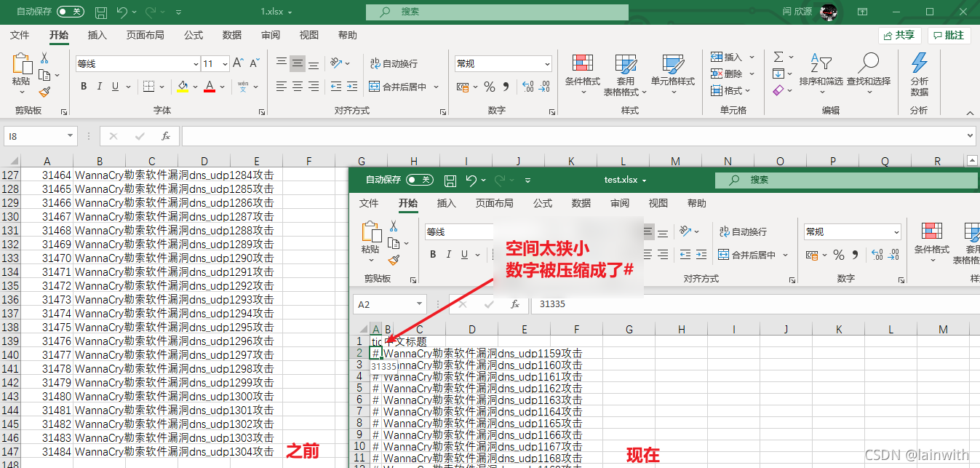The image size is (980, 468).
Task: Click Insert cells 插入 in 1.xlsx ribbon
Action: coord(733,57)
